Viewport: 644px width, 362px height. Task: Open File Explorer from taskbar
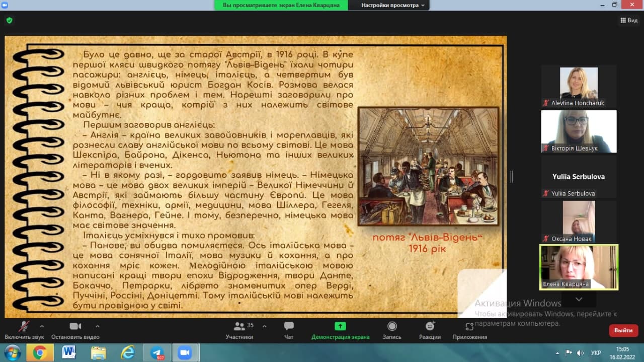click(98, 353)
